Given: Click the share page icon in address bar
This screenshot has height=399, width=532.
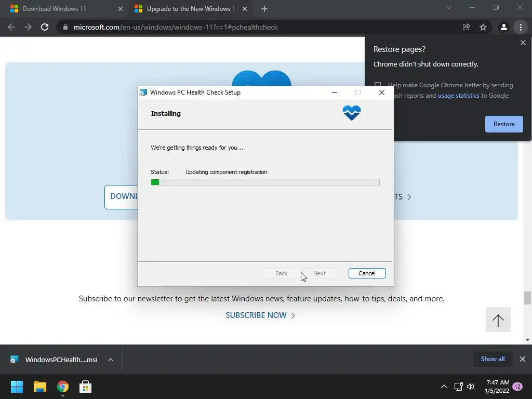Looking at the screenshot, I should coord(466,27).
